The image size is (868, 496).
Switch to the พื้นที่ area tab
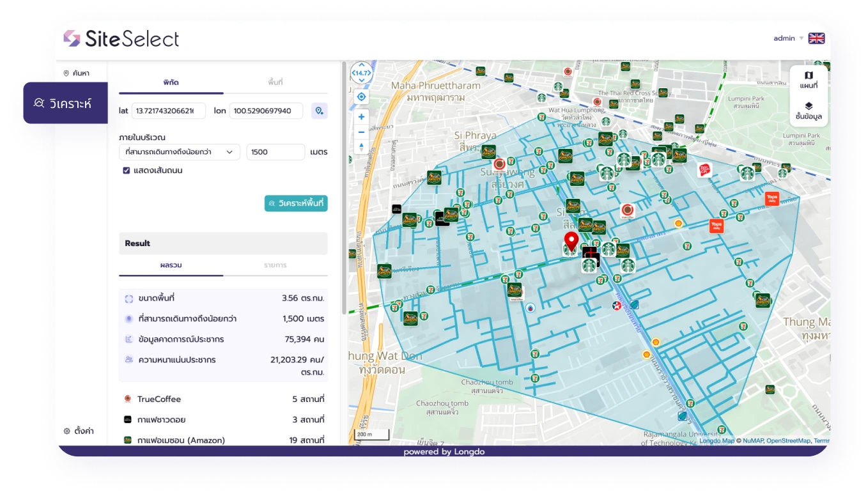(275, 82)
